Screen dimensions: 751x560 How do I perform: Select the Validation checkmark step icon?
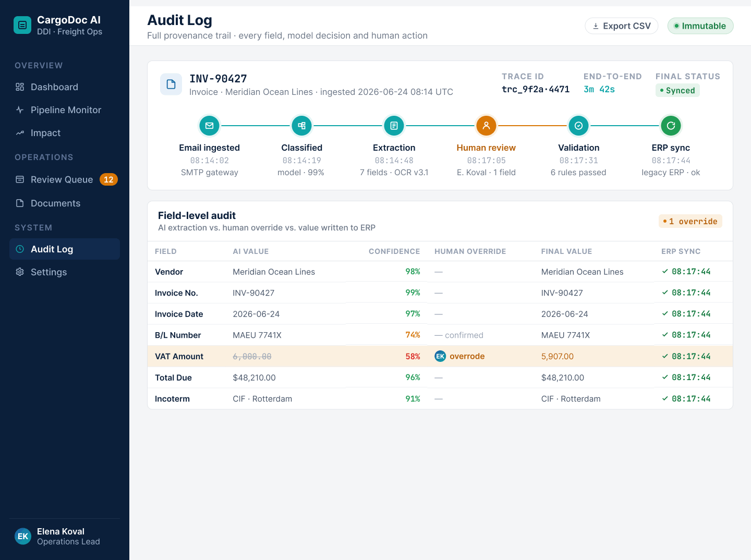pos(578,126)
